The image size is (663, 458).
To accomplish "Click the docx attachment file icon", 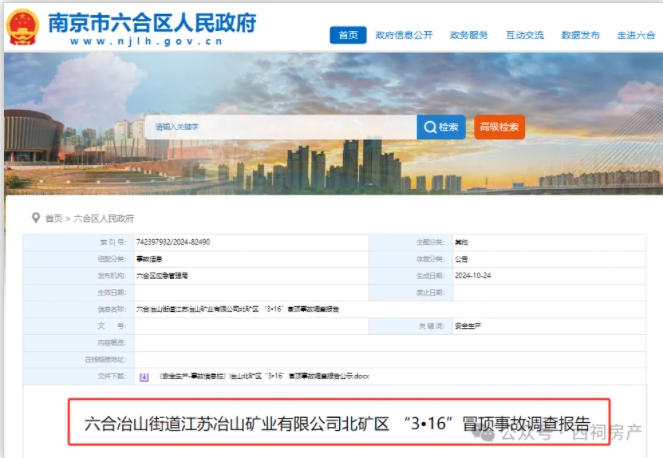I will point(144,377).
